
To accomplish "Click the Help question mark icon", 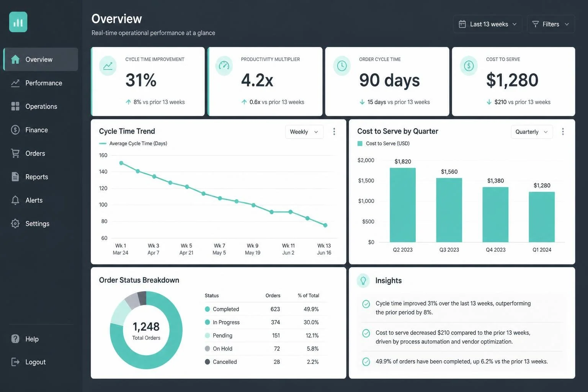I will click(x=15, y=339).
